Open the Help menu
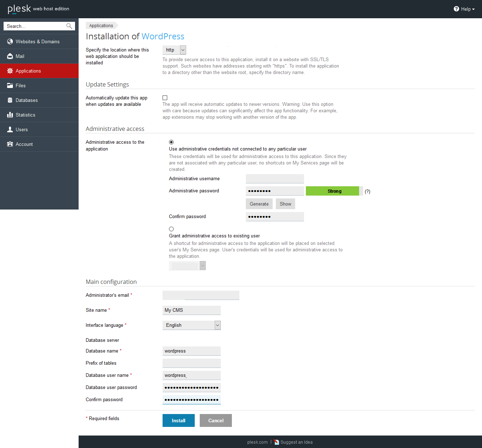 [464, 9]
